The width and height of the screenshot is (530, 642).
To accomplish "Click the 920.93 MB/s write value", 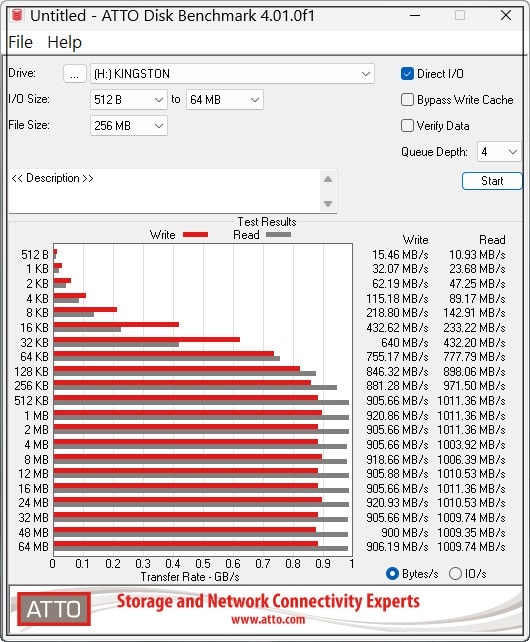I will tap(397, 502).
